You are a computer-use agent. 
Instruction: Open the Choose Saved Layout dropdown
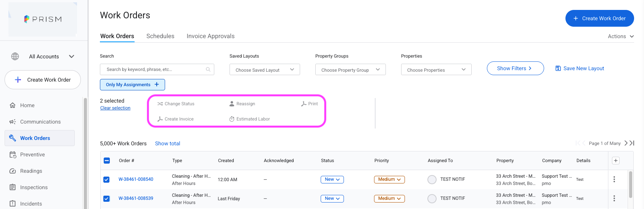[265, 69]
